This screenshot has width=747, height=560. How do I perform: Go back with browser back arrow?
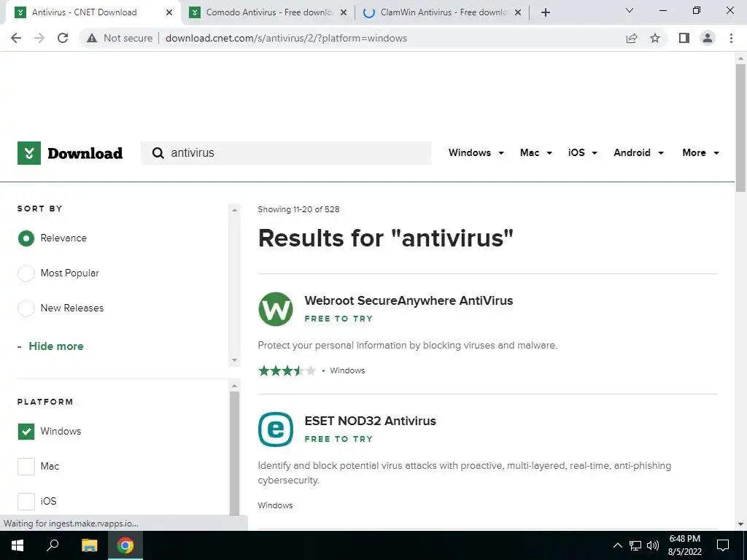[x=16, y=38]
